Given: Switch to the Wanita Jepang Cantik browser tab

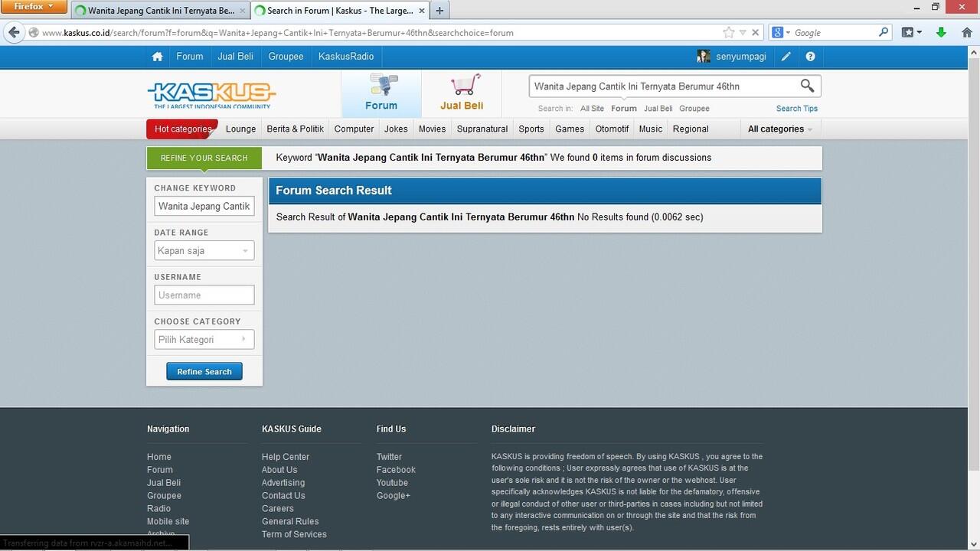Looking at the screenshot, I should coord(160,11).
